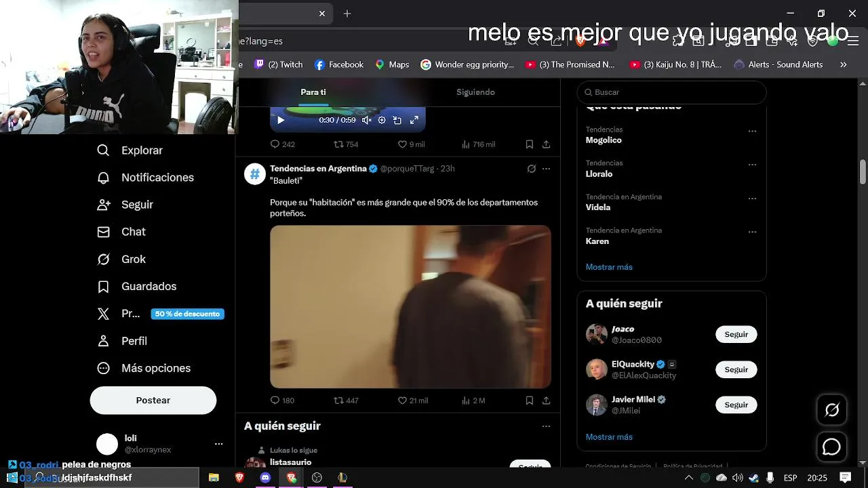868x488 pixels.
Task: Follow Joaco with the Seguir button
Action: point(736,334)
